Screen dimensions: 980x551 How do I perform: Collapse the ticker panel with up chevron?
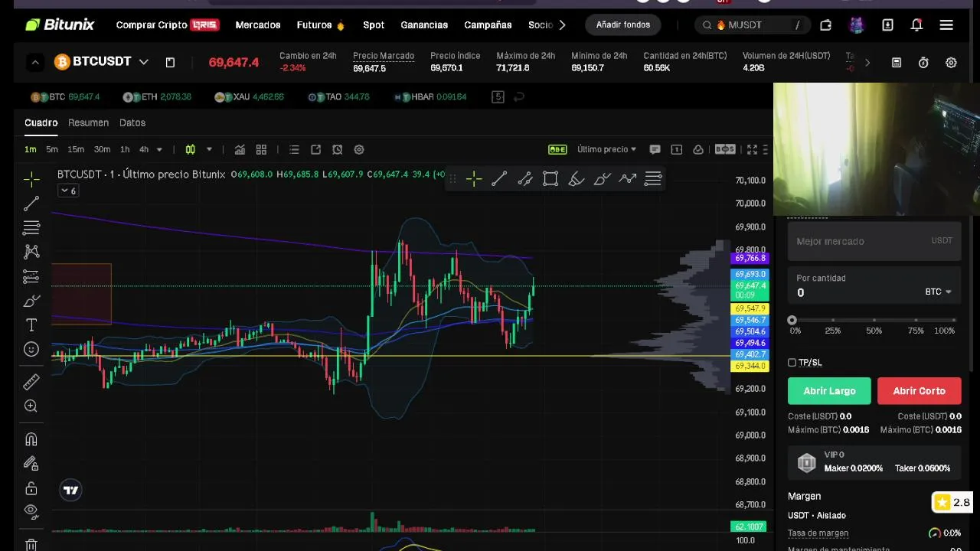coord(35,63)
